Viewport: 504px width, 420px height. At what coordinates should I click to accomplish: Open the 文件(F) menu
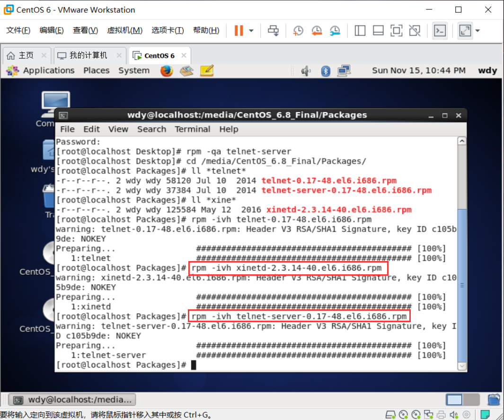[18, 30]
